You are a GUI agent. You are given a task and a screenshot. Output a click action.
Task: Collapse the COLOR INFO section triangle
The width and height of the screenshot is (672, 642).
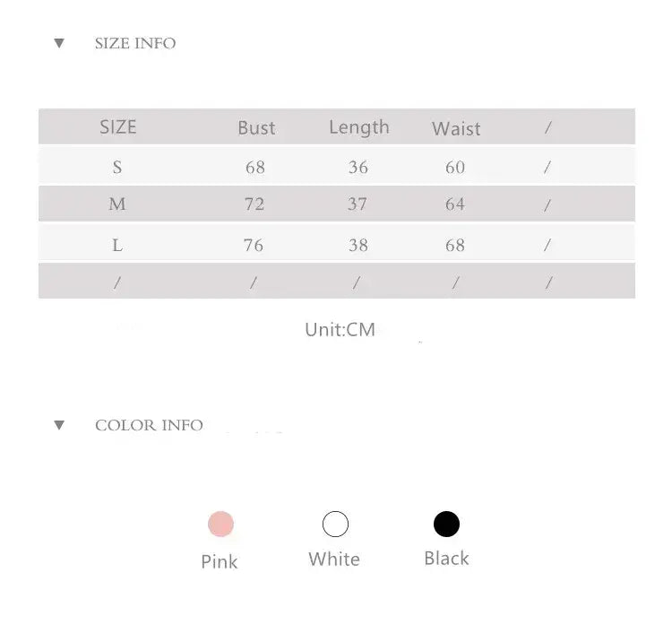point(59,425)
